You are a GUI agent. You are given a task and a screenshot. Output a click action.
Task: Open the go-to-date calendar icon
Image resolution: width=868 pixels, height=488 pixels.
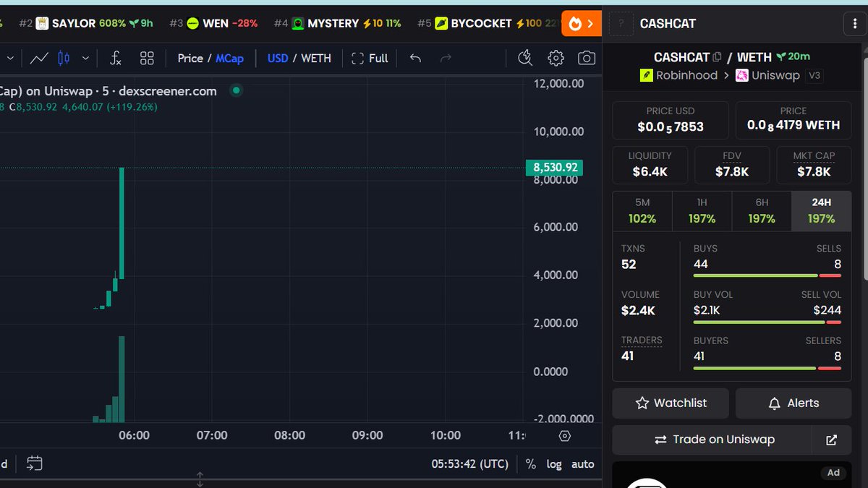35,463
